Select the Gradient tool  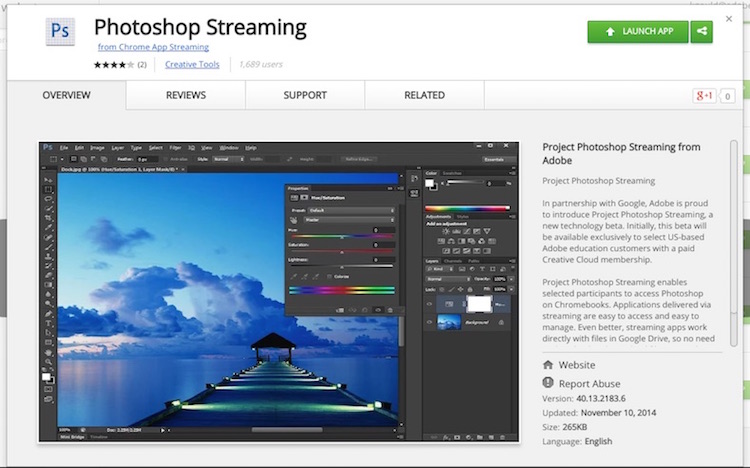[48, 285]
